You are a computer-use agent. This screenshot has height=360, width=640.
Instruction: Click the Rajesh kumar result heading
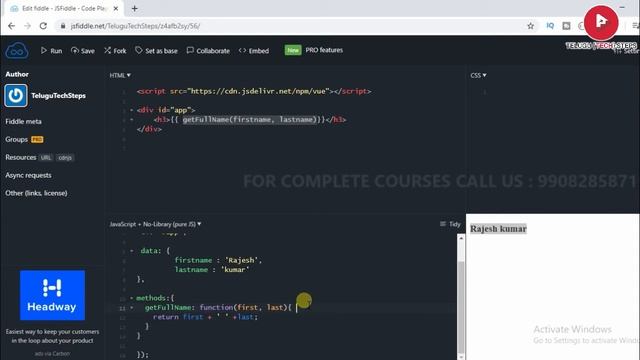pyautogui.click(x=498, y=229)
